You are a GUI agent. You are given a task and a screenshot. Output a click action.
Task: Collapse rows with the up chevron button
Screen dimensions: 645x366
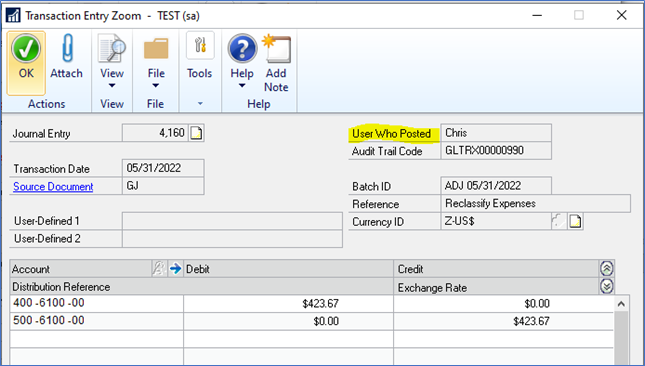607,269
